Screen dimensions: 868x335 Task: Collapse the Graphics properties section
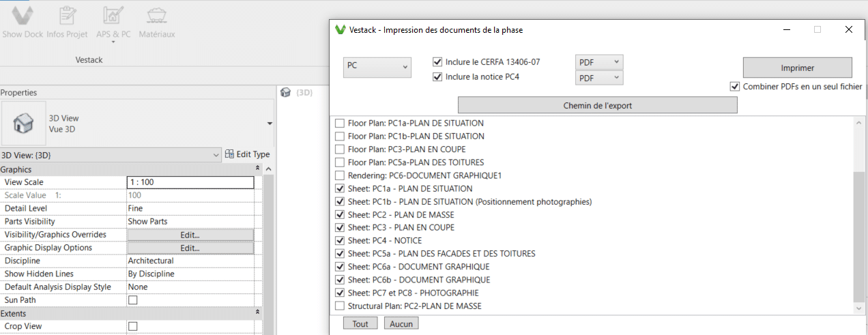(257, 169)
